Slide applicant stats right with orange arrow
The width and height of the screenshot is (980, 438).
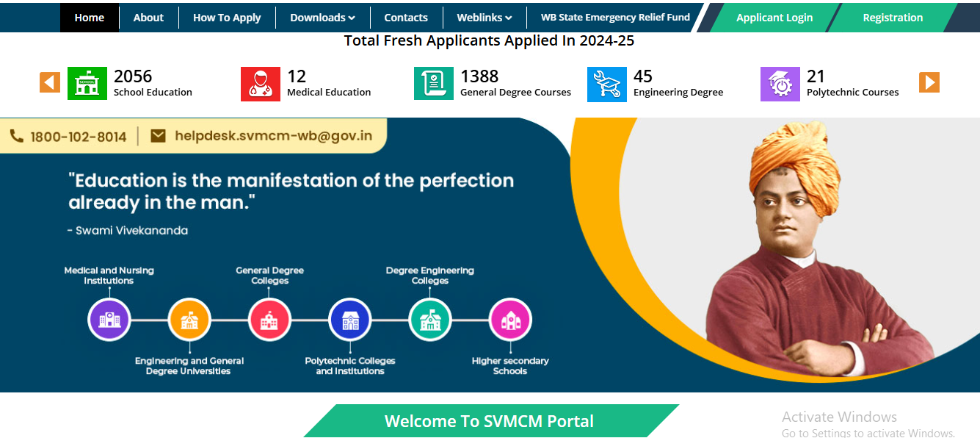coord(929,82)
